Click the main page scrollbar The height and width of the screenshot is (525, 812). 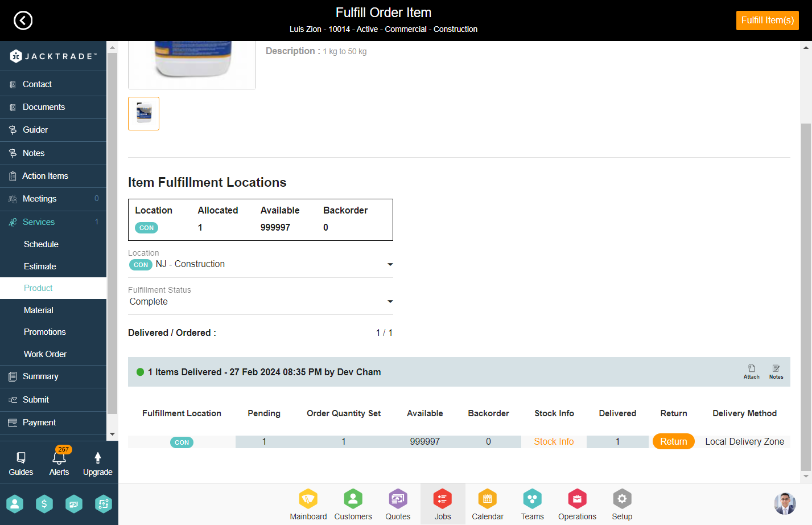click(806, 296)
